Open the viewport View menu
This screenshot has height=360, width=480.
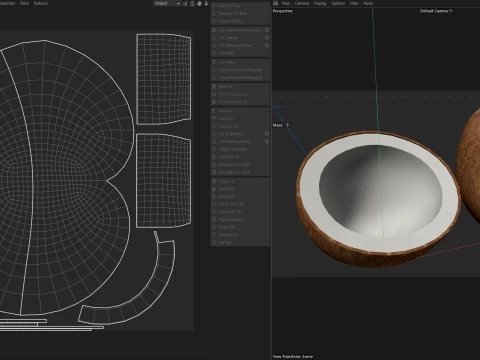click(x=285, y=3)
